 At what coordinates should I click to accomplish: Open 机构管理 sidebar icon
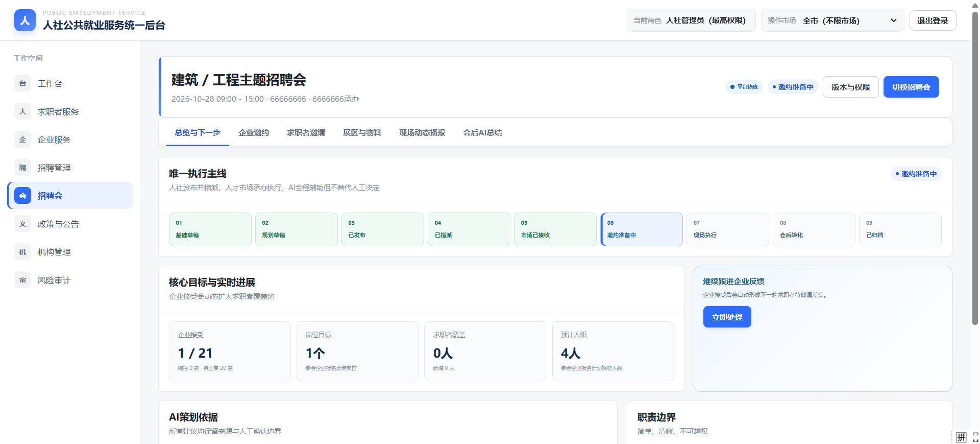[x=22, y=252]
